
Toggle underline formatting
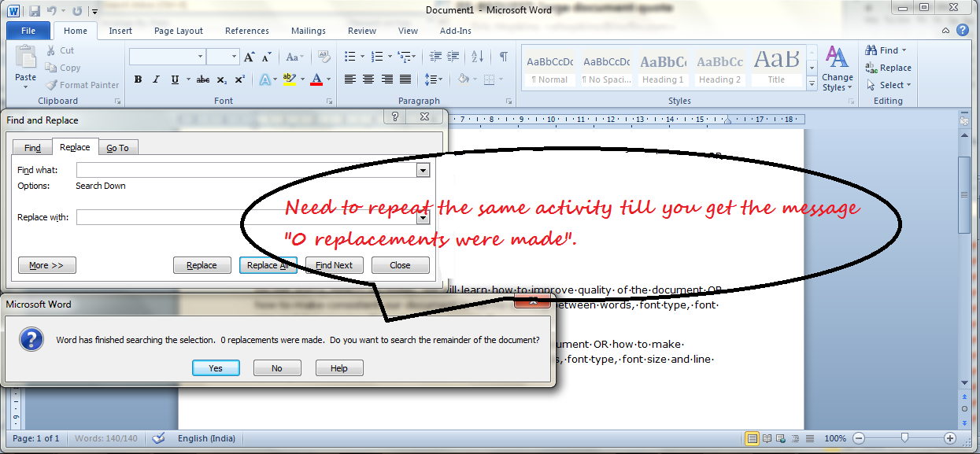[x=172, y=79]
